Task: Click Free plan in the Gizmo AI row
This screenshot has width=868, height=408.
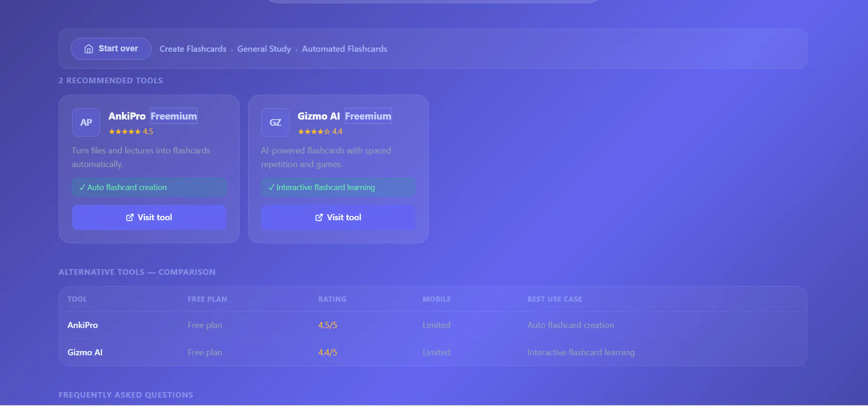Action: point(205,352)
